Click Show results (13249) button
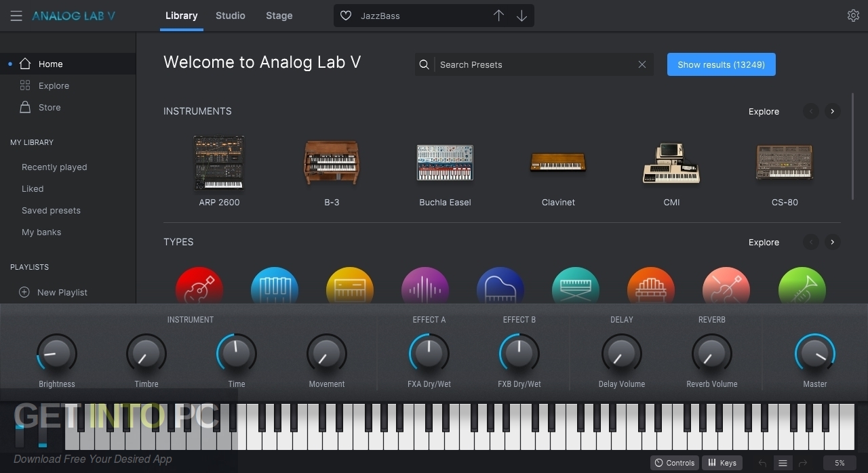The height and width of the screenshot is (473, 868). click(x=721, y=64)
